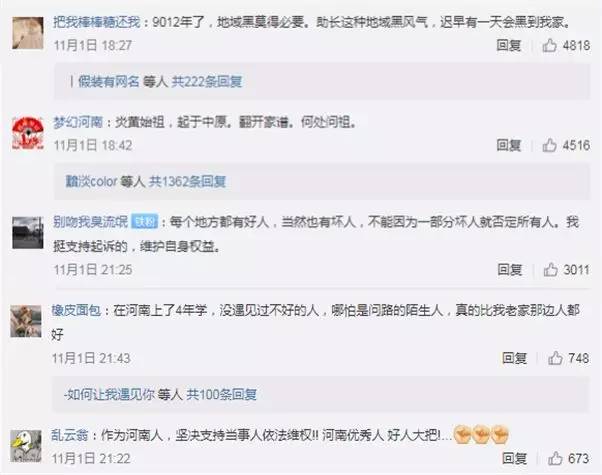
Task: Expand the 共100条回复 reply thread
Action: [x=222, y=394]
